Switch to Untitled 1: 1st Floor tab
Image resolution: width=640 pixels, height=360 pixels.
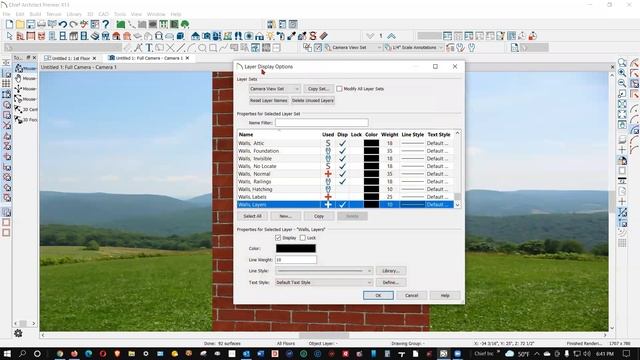(x=70, y=58)
